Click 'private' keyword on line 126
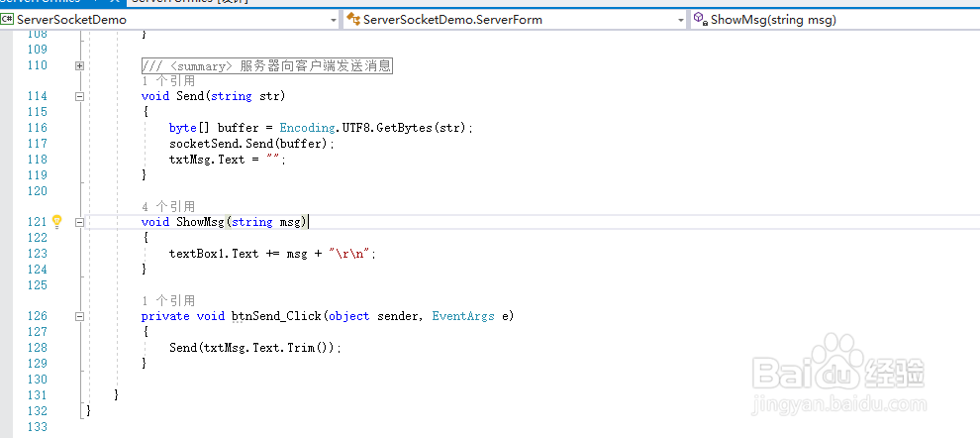The height and width of the screenshot is (438, 980). click(165, 316)
